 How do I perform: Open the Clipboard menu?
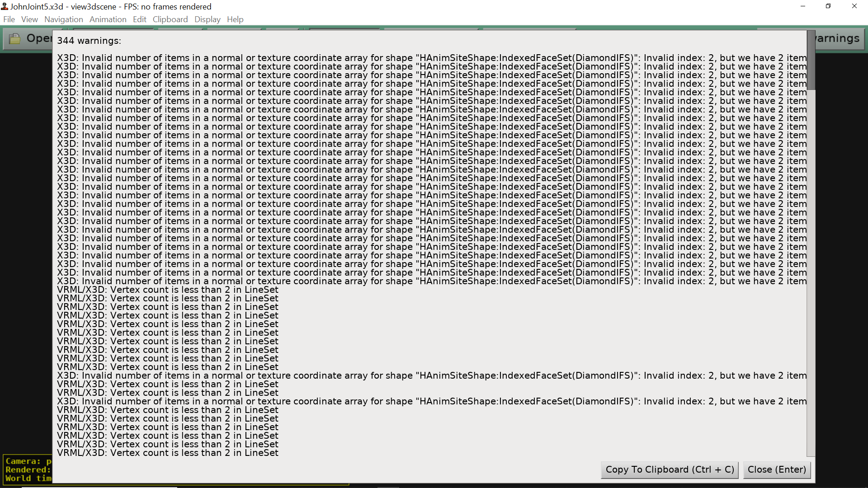pyautogui.click(x=170, y=19)
